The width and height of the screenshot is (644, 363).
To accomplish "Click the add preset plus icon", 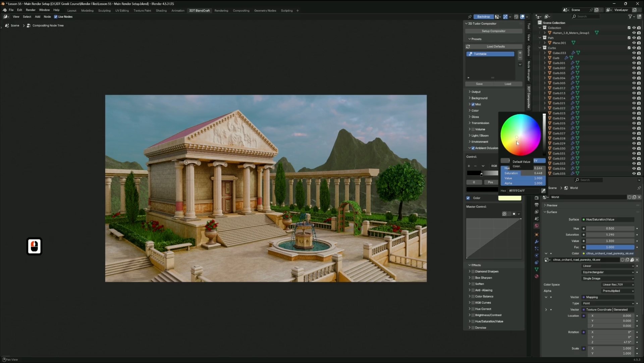I will (x=520, y=53).
